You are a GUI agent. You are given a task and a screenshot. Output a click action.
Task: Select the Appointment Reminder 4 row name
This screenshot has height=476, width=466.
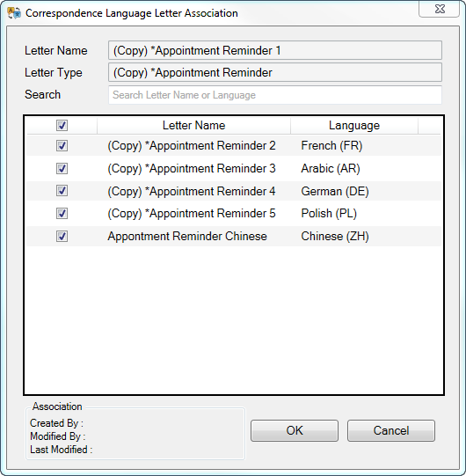(x=192, y=191)
